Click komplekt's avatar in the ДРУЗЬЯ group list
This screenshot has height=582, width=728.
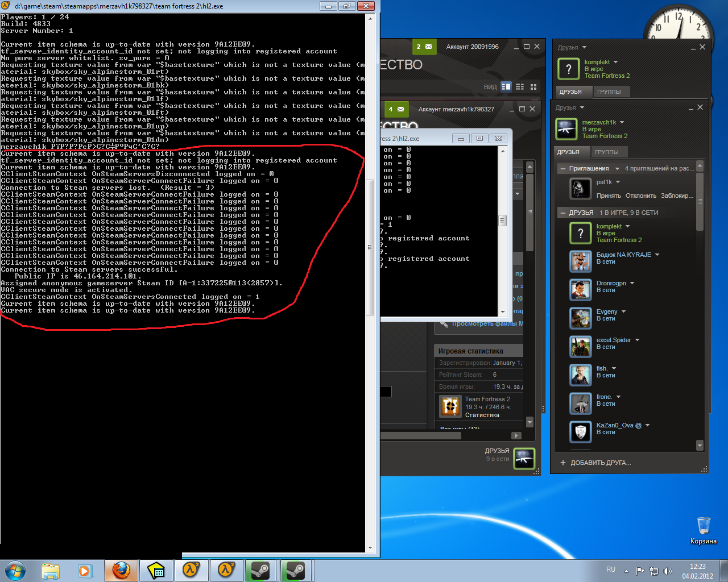pyautogui.click(x=581, y=233)
